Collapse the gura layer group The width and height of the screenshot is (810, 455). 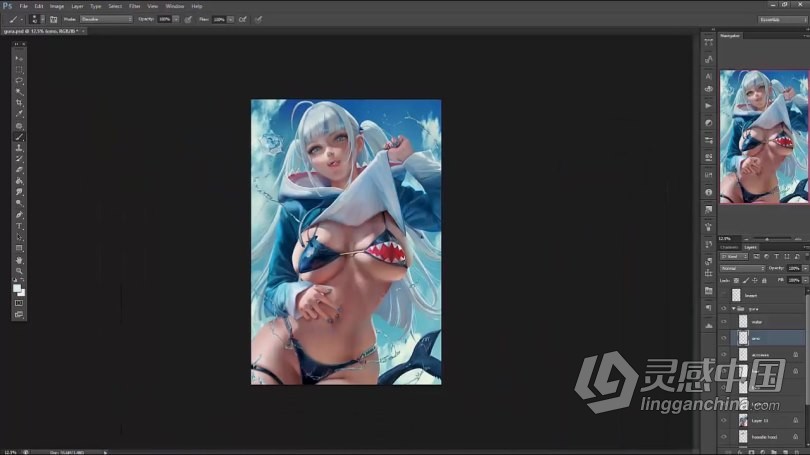click(x=734, y=309)
